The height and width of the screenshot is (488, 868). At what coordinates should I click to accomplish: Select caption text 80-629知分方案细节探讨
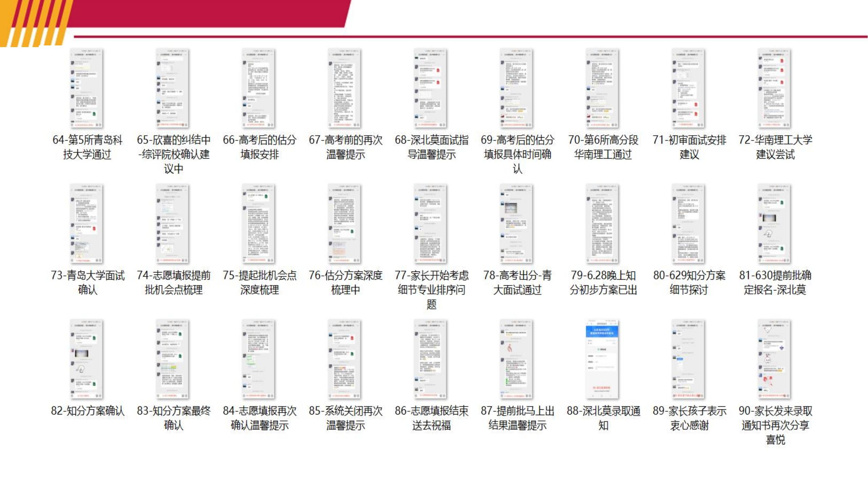pyautogui.click(x=689, y=283)
